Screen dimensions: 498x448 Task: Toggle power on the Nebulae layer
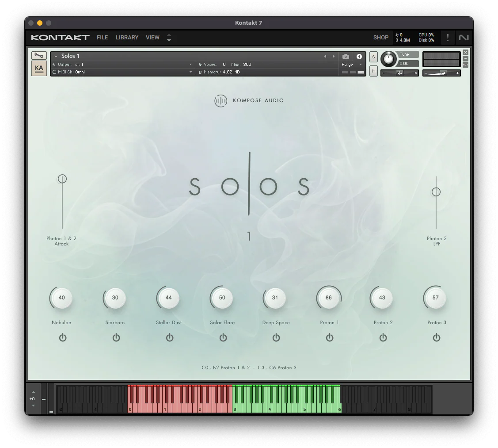pyautogui.click(x=63, y=337)
